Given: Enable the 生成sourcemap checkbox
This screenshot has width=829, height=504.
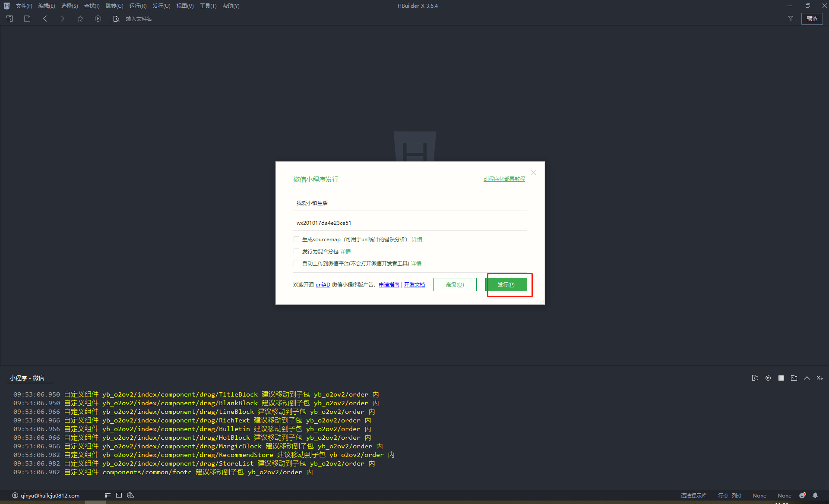Looking at the screenshot, I should pos(296,239).
